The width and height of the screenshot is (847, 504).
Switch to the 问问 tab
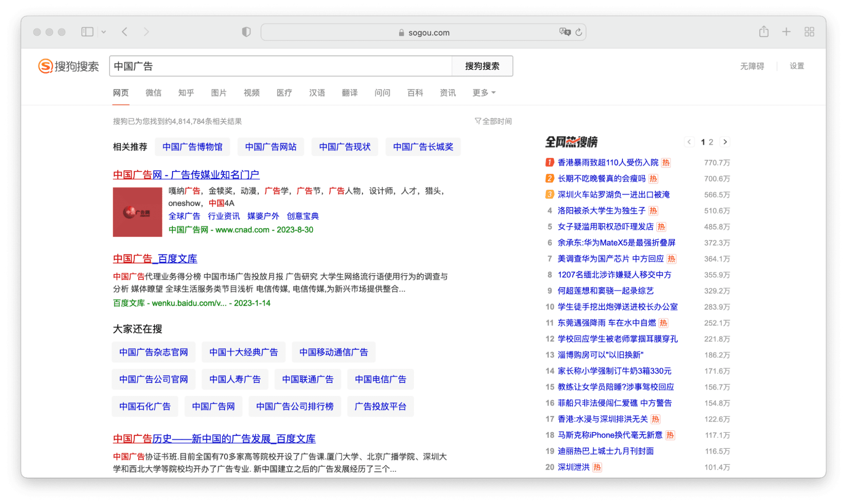pos(382,93)
